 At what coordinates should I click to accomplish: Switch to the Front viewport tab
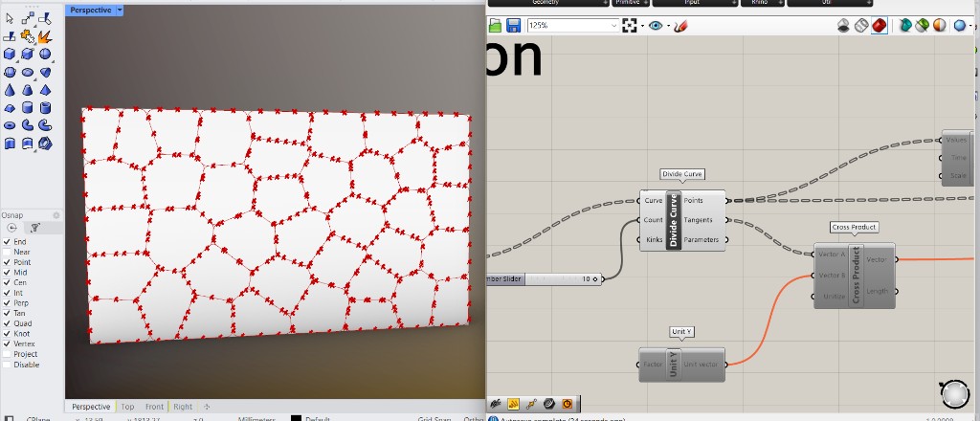tap(154, 407)
